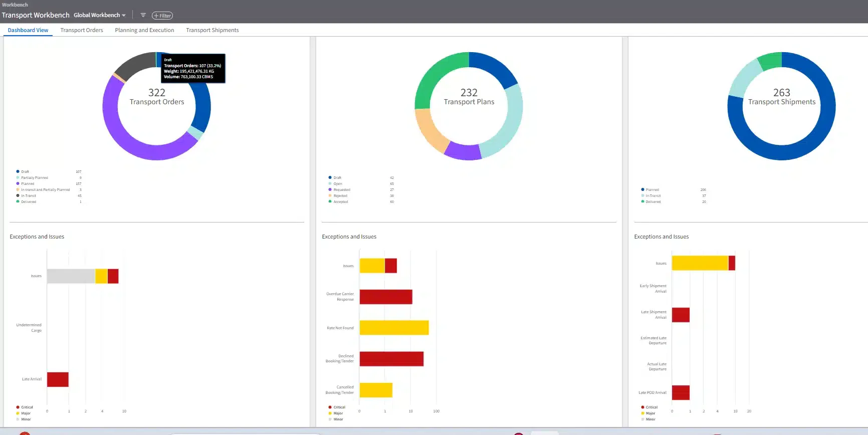This screenshot has width=868, height=435.
Task: Click the Overdue Carrier Response red bar
Action: tap(386, 297)
